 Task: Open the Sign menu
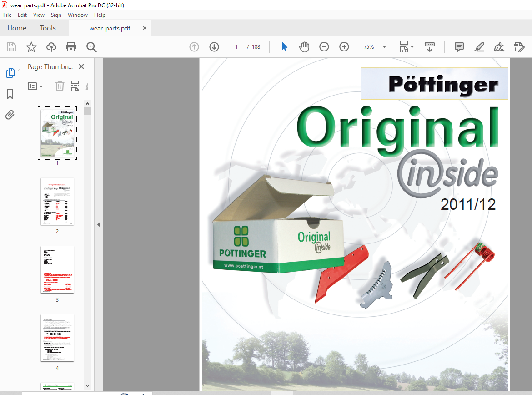pyautogui.click(x=56, y=15)
